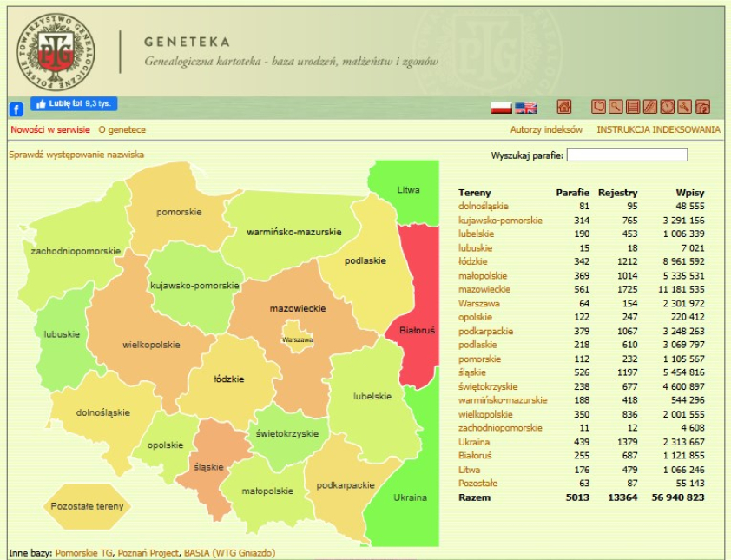The image size is (731, 560).
Task: Click the Wpisy column header
Action: pos(690,193)
